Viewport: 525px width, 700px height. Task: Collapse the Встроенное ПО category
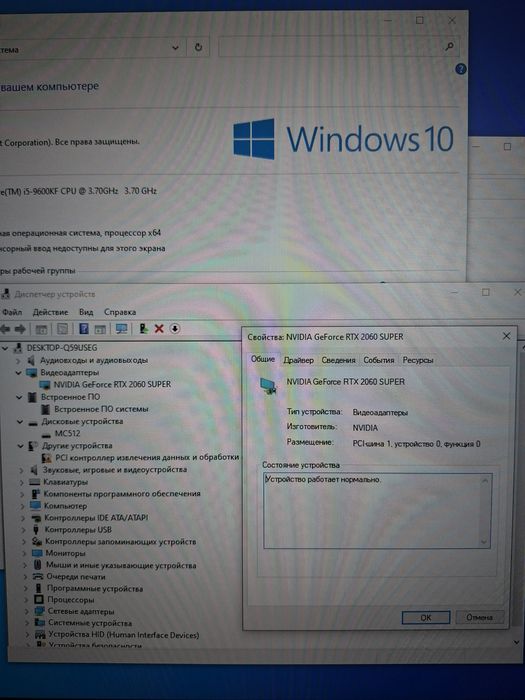coord(19,397)
